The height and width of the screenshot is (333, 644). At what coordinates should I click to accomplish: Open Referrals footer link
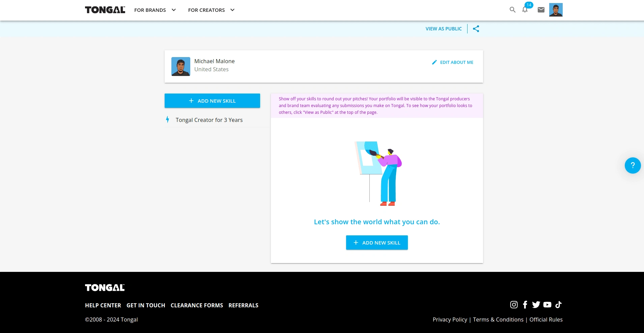click(243, 305)
